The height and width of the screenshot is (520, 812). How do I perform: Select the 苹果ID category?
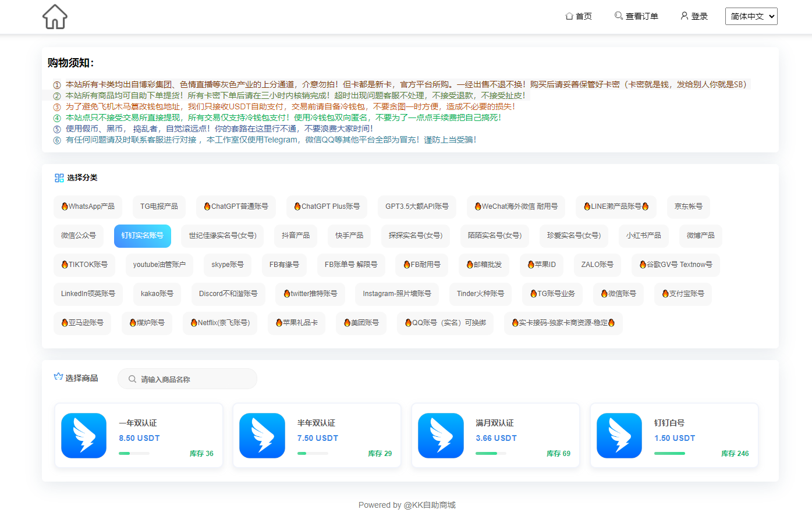click(x=541, y=265)
